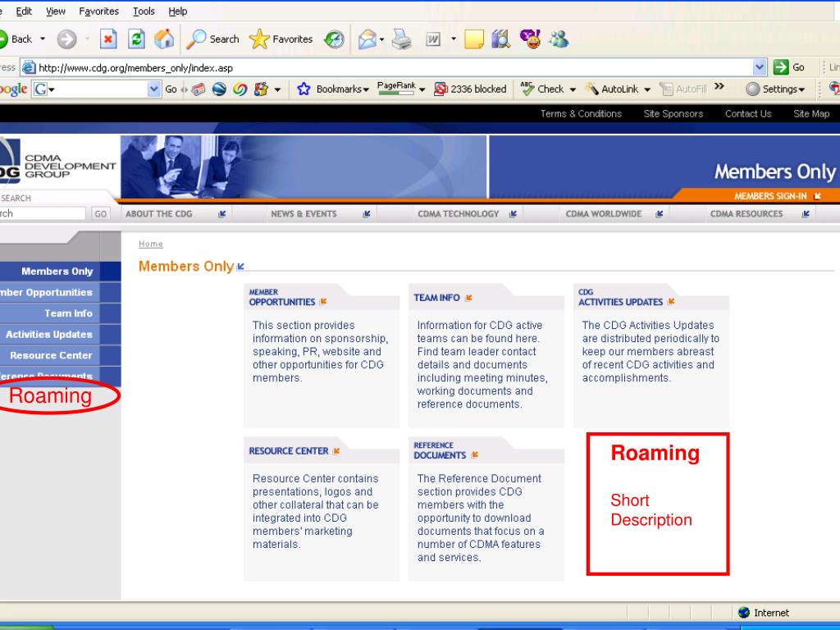Click the PageRank indicator bar

396,89
